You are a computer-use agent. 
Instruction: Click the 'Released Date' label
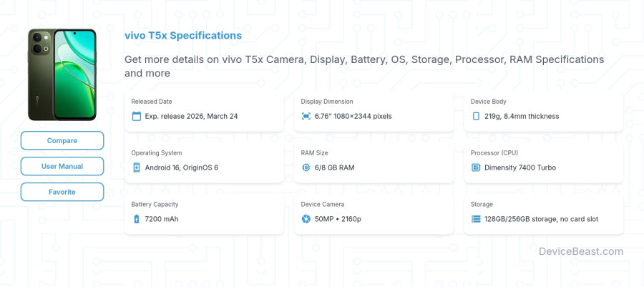[152, 102]
